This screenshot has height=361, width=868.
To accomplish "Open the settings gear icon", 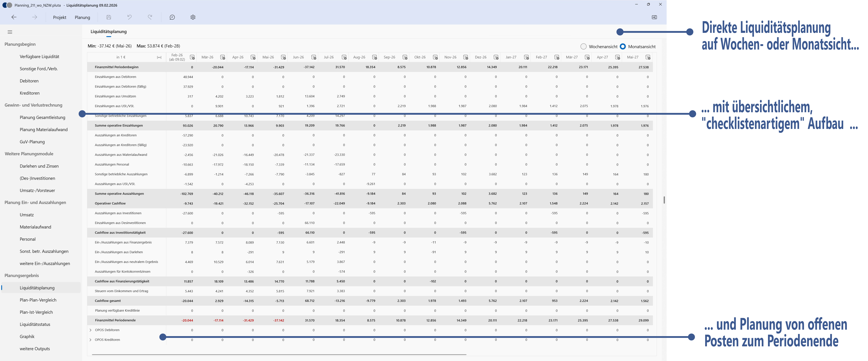I will (193, 17).
